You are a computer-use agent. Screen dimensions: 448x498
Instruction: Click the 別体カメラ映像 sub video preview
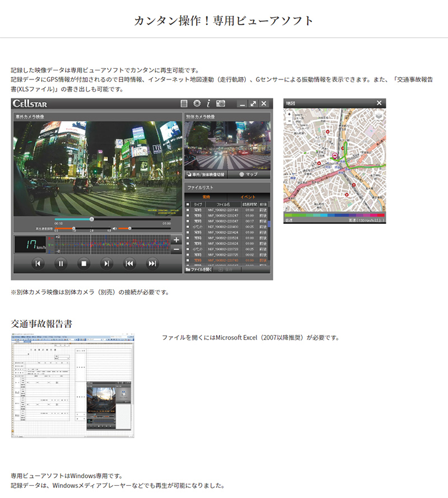click(227, 145)
